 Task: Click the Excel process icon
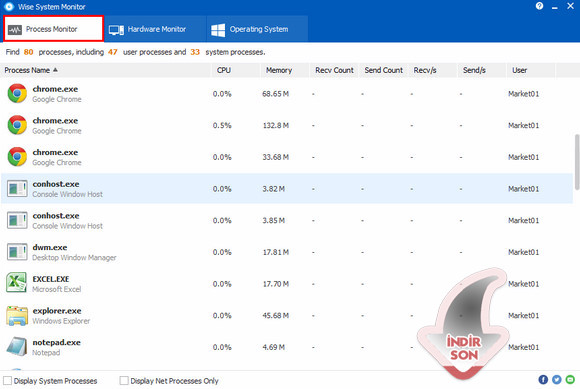click(16, 283)
